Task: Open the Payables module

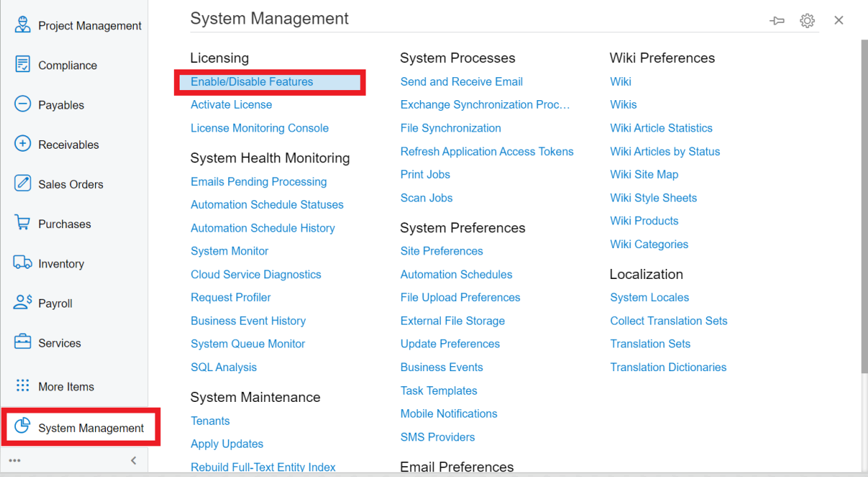Action: pyautogui.click(x=63, y=104)
